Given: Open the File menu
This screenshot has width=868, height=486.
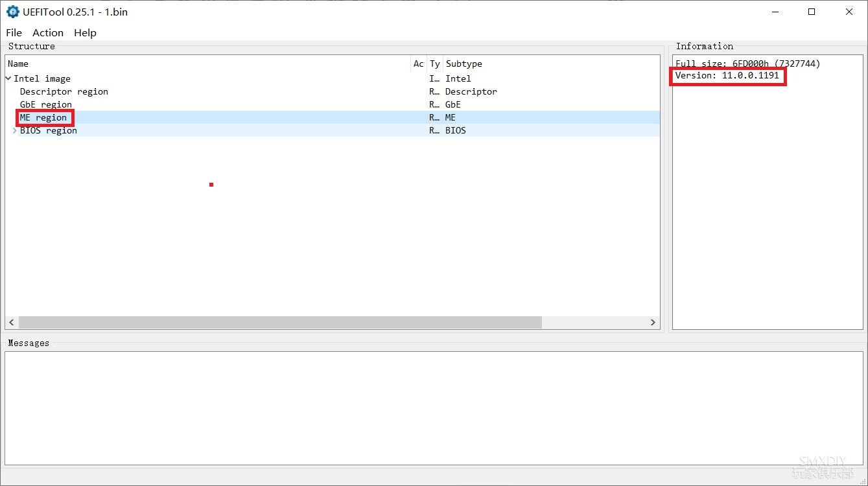Looking at the screenshot, I should (14, 32).
